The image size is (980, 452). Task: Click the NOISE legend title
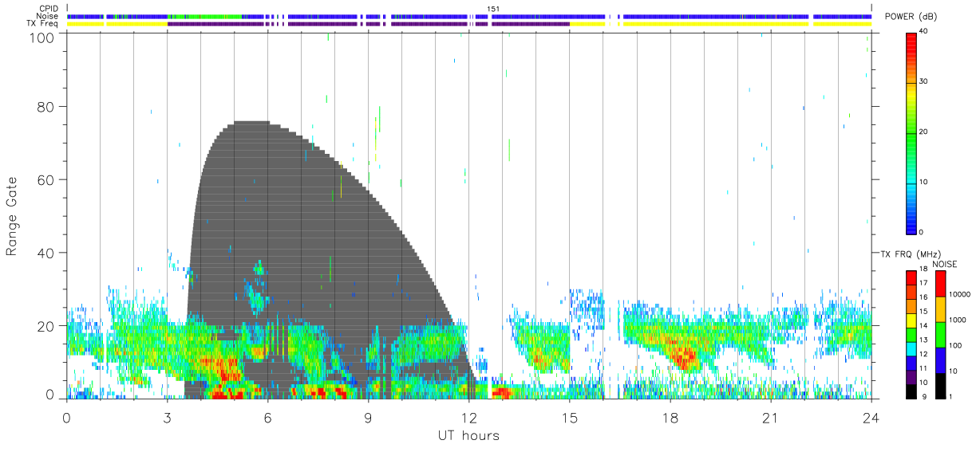click(945, 264)
